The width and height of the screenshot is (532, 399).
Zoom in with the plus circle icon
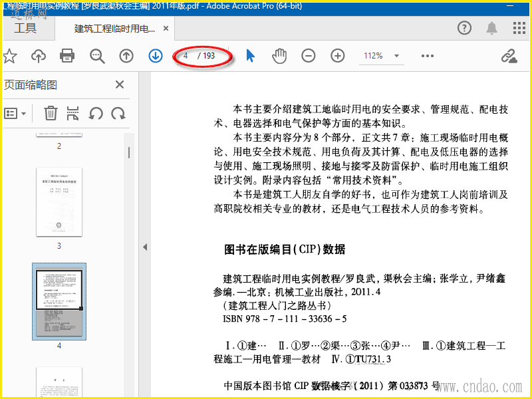coord(338,56)
